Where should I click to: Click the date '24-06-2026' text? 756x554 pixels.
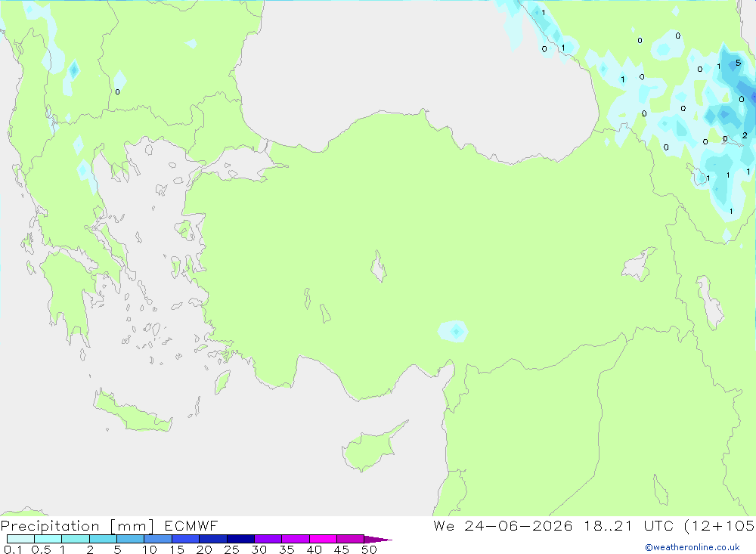[519, 525]
